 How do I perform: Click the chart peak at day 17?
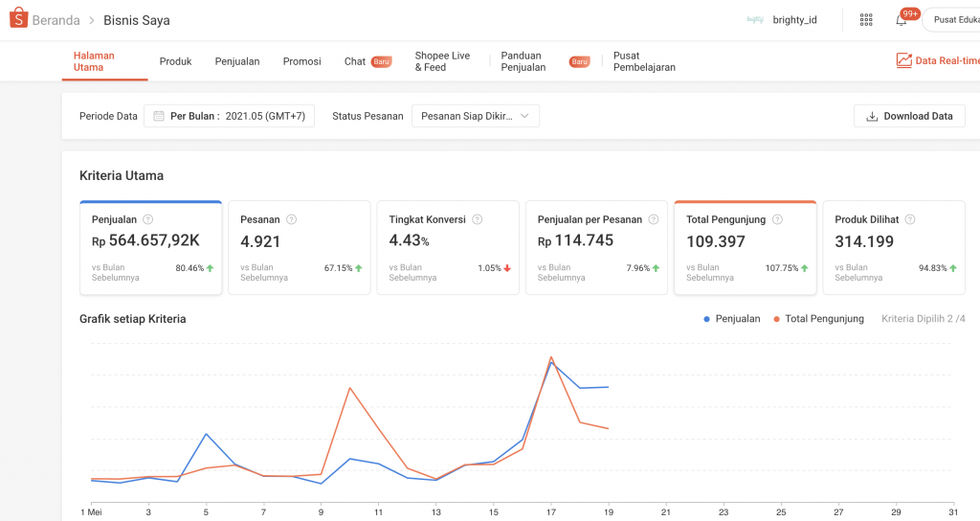(x=550, y=358)
